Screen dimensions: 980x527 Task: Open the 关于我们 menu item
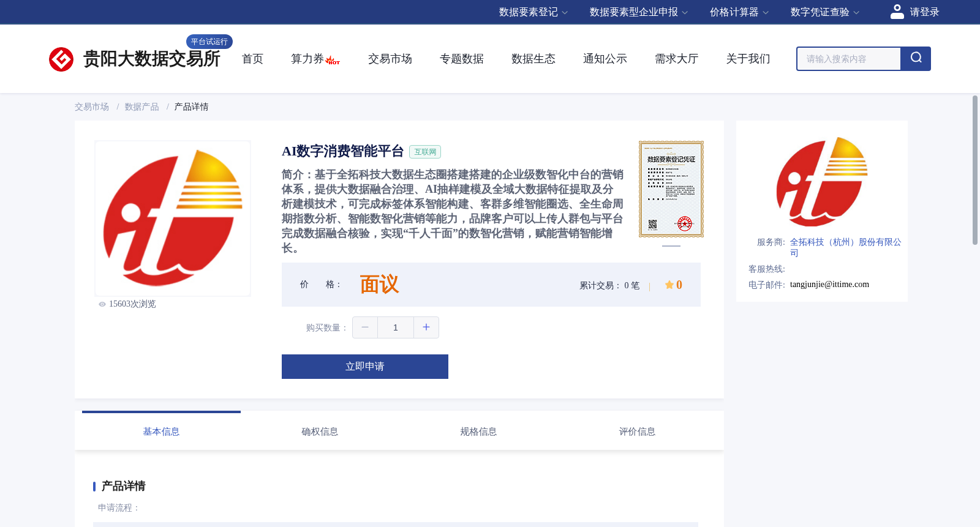748,59
